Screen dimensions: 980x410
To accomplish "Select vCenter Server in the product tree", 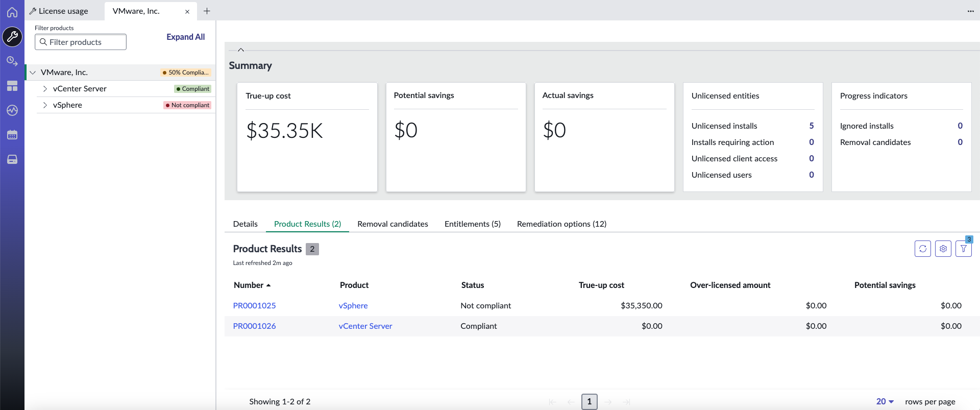I will pyautogui.click(x=80, y=89).
